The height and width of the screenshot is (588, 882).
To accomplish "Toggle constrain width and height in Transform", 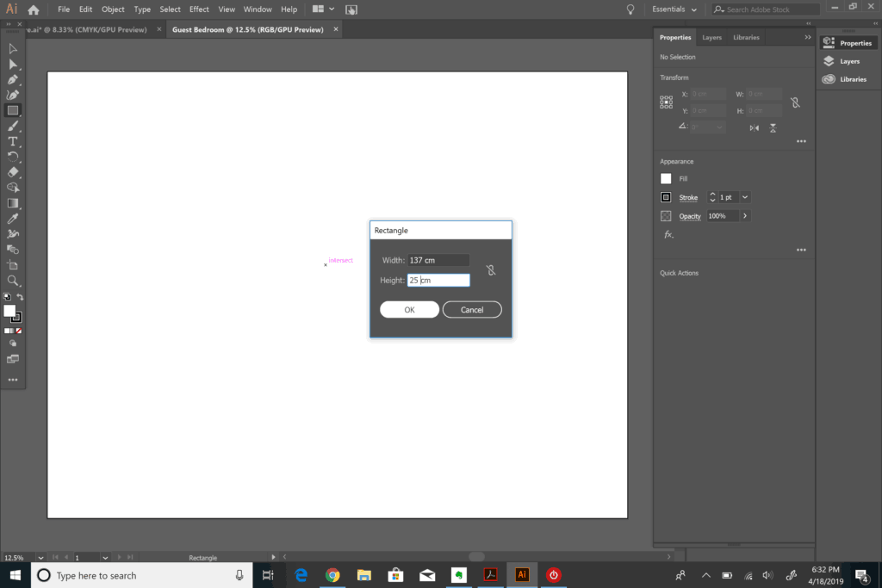I will pyautogui.click(x=795, y=102).
